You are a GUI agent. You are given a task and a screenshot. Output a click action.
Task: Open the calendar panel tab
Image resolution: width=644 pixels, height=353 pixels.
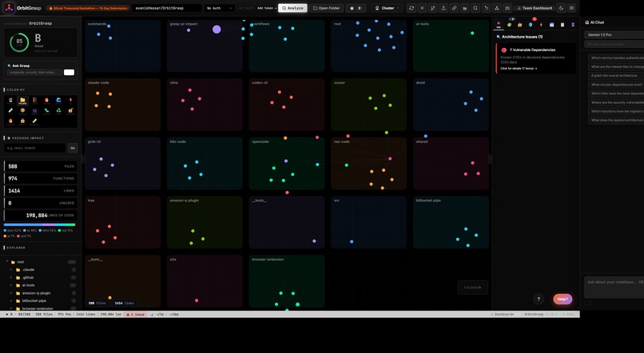(551, 25)
